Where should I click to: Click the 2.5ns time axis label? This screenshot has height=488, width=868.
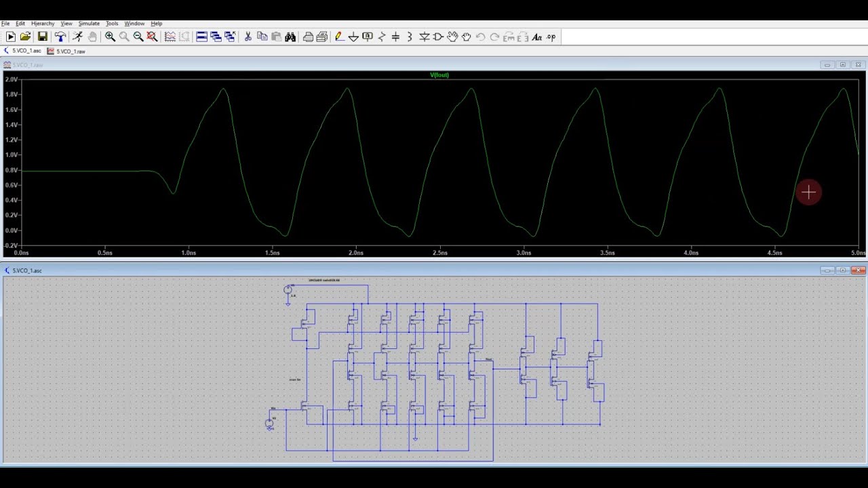[x=440, y=253]
